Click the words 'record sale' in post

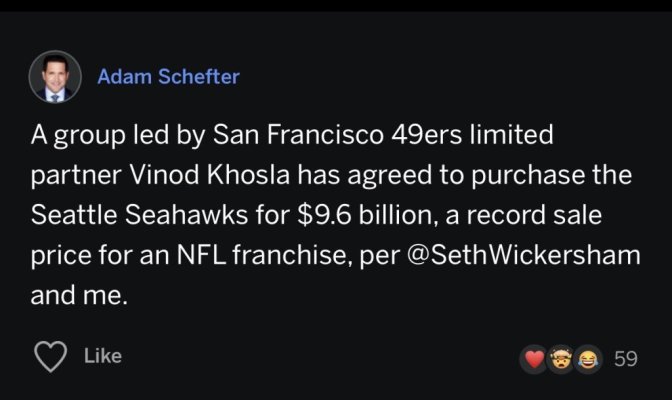click(534, 214)
